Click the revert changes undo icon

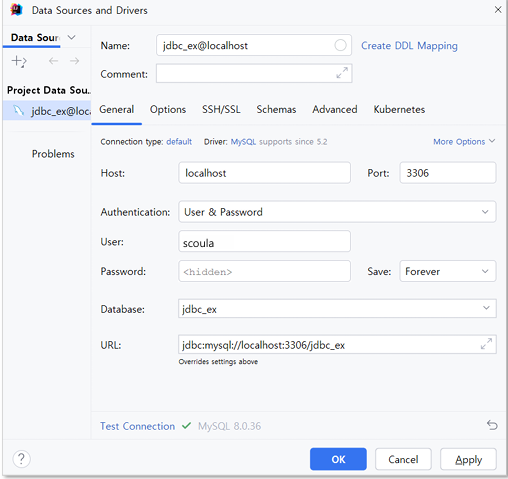[492, 425]
